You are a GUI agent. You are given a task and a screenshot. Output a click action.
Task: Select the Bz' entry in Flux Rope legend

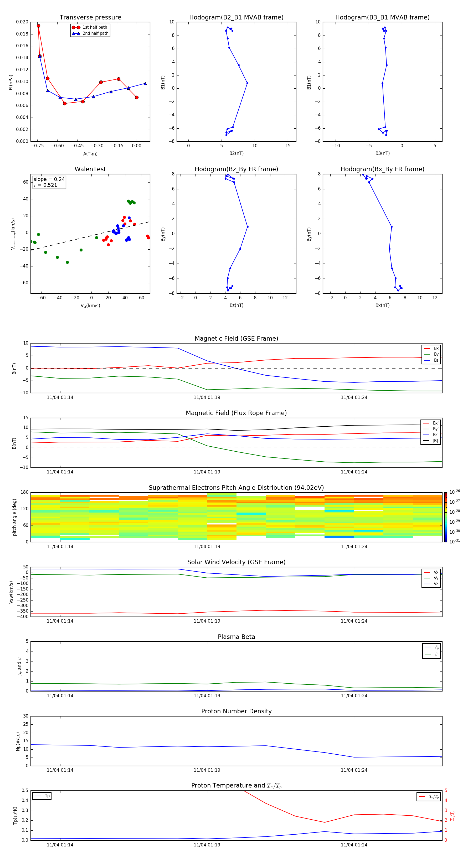click(x=431, y=435)
